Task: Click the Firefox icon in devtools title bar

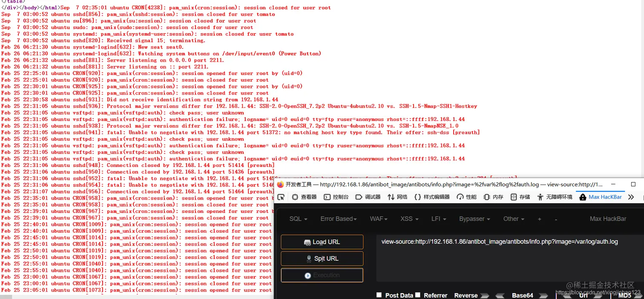Action: pos(280,184)
